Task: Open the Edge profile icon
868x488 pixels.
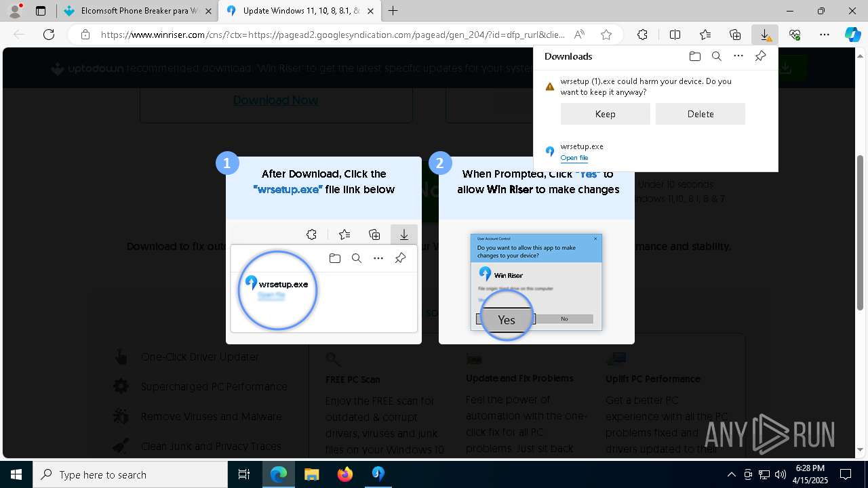Action: coord(15,11)
